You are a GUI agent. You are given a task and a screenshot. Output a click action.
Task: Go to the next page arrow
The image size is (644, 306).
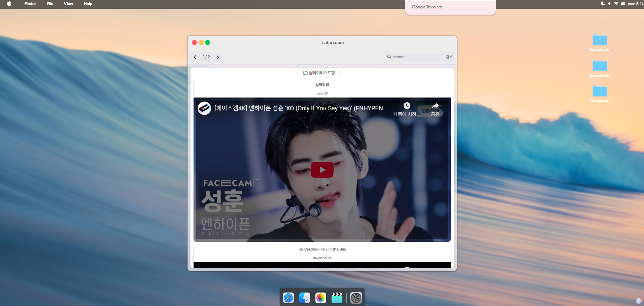(x=218, y=57)
